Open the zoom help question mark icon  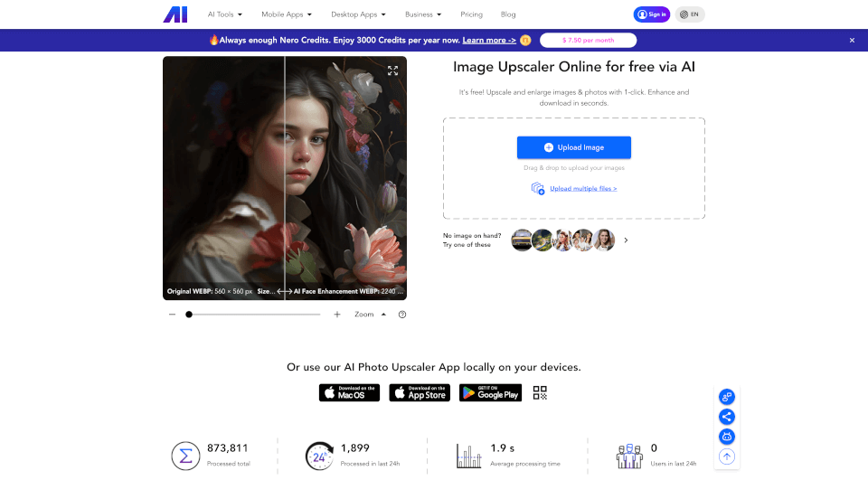tap(402, 315)
